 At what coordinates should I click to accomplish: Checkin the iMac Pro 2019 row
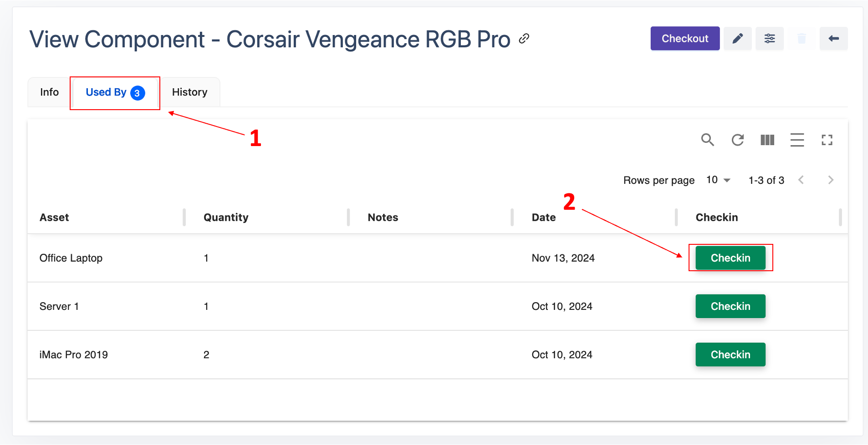point(730,354)
